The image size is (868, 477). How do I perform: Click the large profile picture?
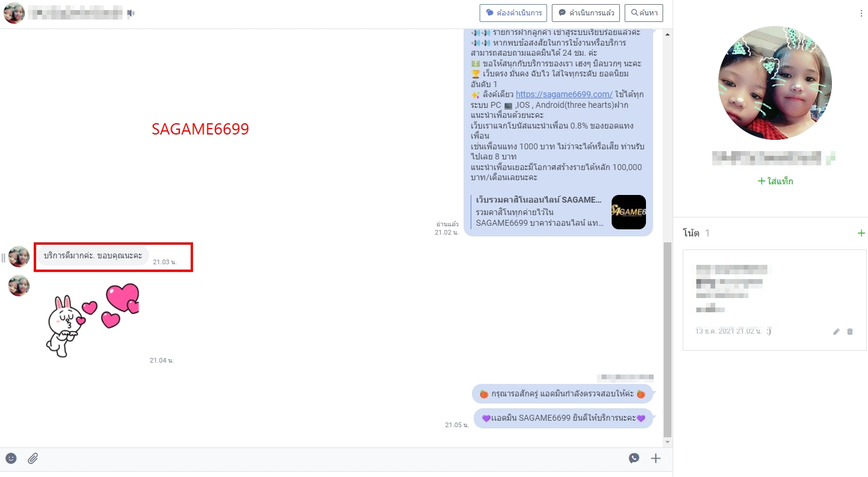tap(774, 83)
